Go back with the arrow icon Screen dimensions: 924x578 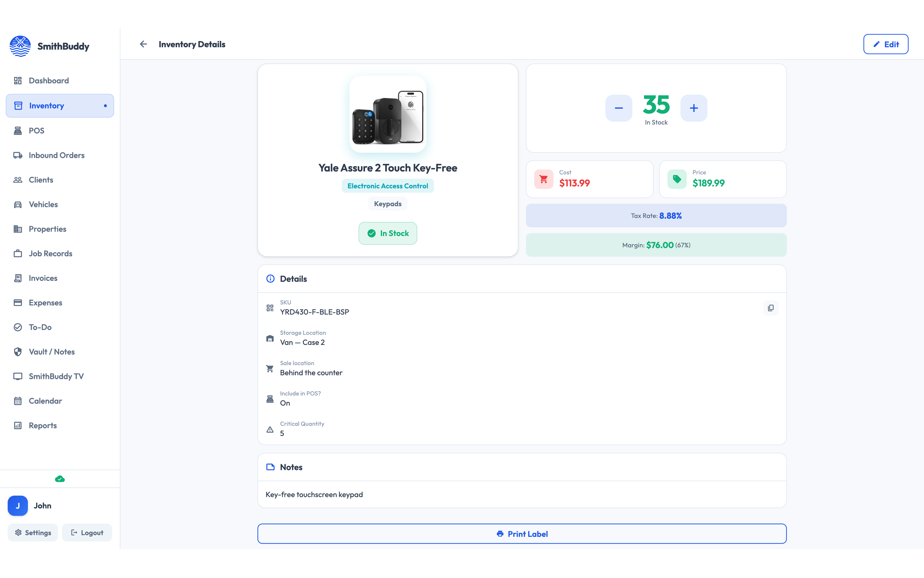point(143,44)
